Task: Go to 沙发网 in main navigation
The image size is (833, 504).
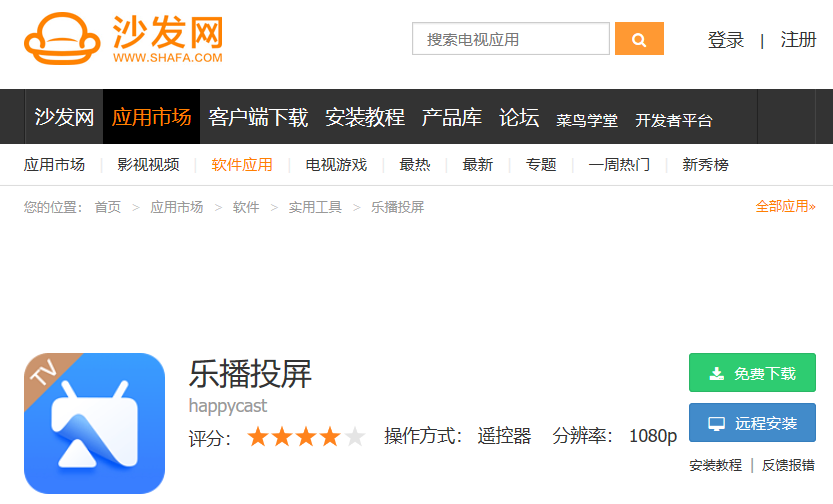Action: pyautogui.click(x=64, y=117)
